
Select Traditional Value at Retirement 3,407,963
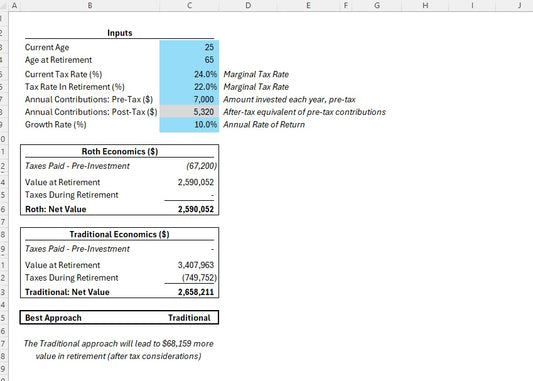pos(195,265)
